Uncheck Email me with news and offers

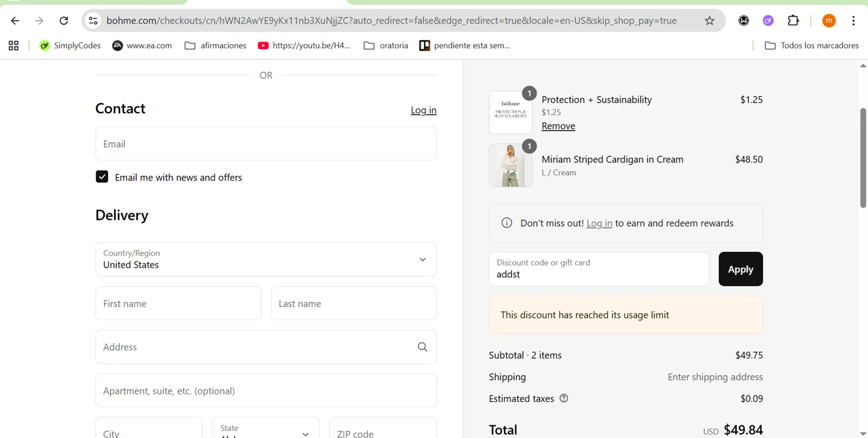102,177
